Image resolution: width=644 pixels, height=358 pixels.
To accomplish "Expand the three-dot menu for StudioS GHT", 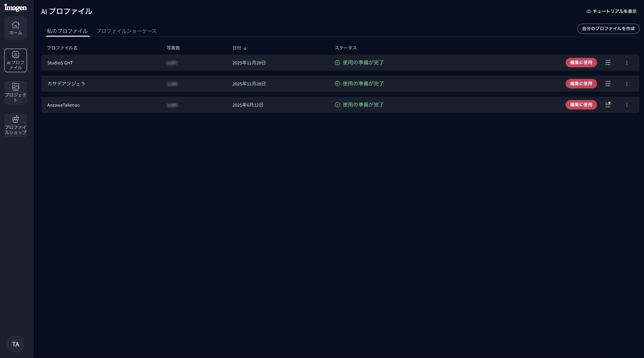I will (x=627, y=63).
